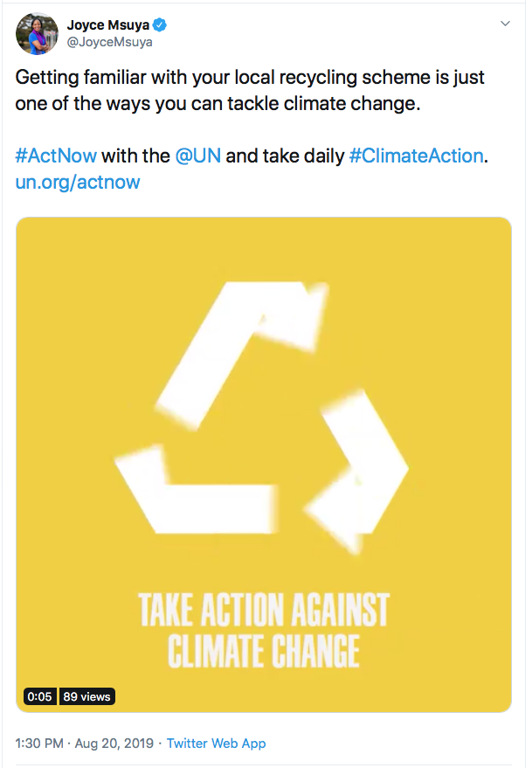Click the recycling symbol in the video
Screen dimensions: 532x768
[x=261, y=412]
